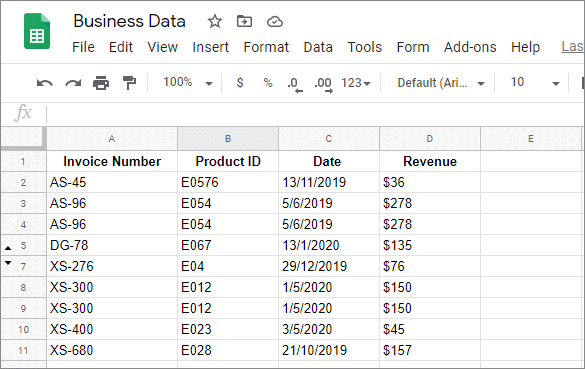
Task: Increase decimal places
Action: (x=323, y=84)
